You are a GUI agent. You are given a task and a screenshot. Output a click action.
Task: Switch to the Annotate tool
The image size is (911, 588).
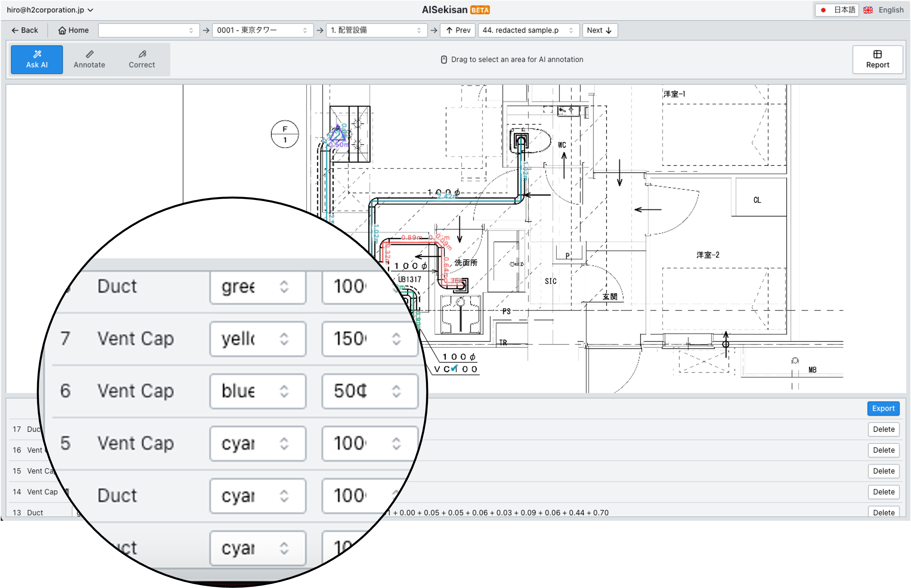[89, 59]
